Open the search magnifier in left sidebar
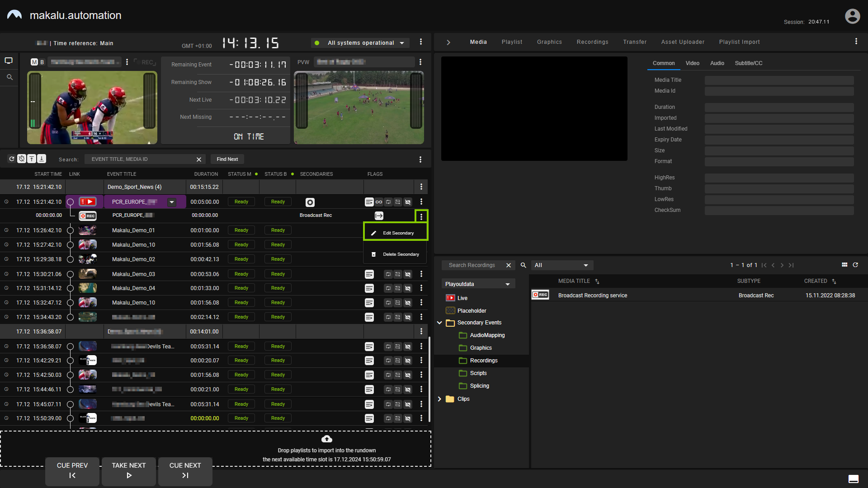Image resolution: width=868 pixels, height=488 pixels. (x=9, y=77)
